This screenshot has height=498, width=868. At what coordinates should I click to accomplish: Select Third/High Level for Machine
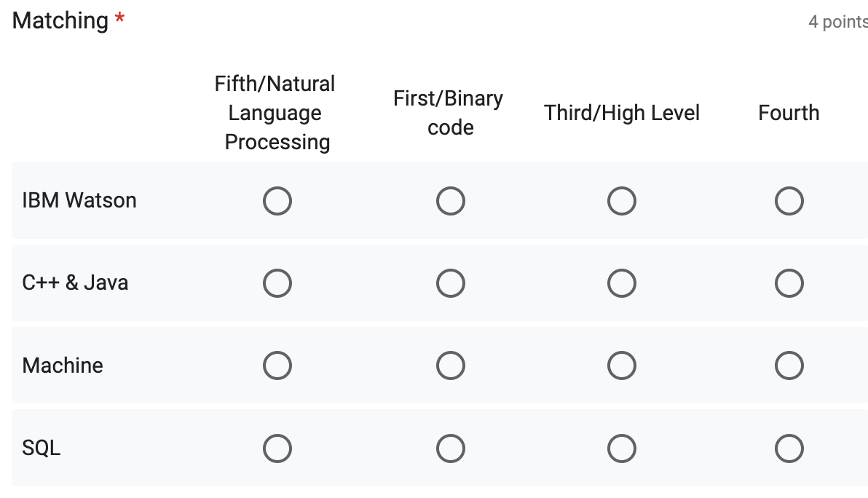tap(622, 365)
